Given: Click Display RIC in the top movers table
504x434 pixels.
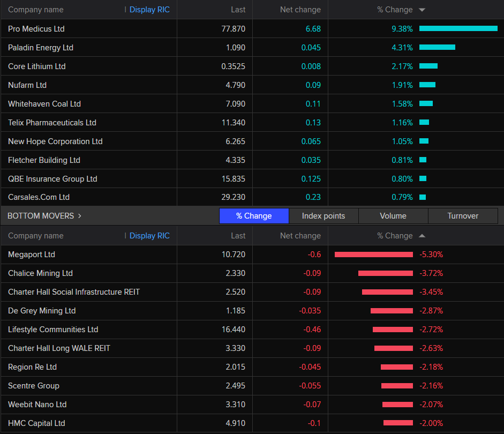Looking at the screenshot, I should [149, 10].
